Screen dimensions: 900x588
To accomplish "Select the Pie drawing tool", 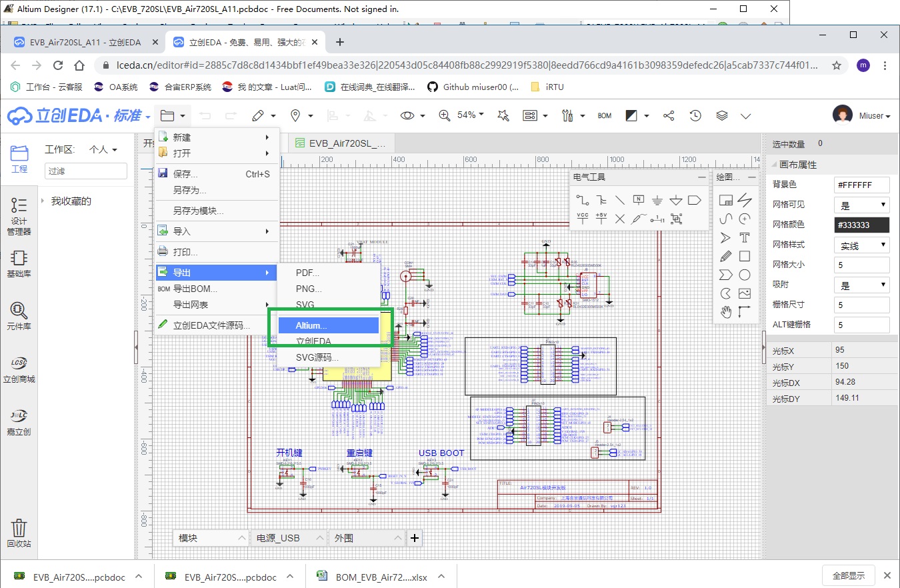I will tap(726, 293).
